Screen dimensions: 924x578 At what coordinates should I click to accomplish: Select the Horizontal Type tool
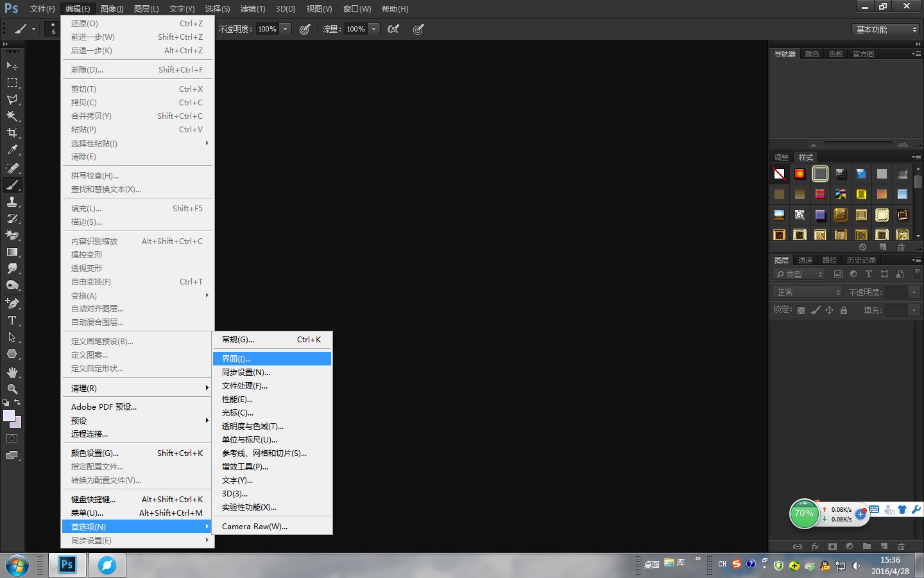pyautogui.click(x=12, y=320)
